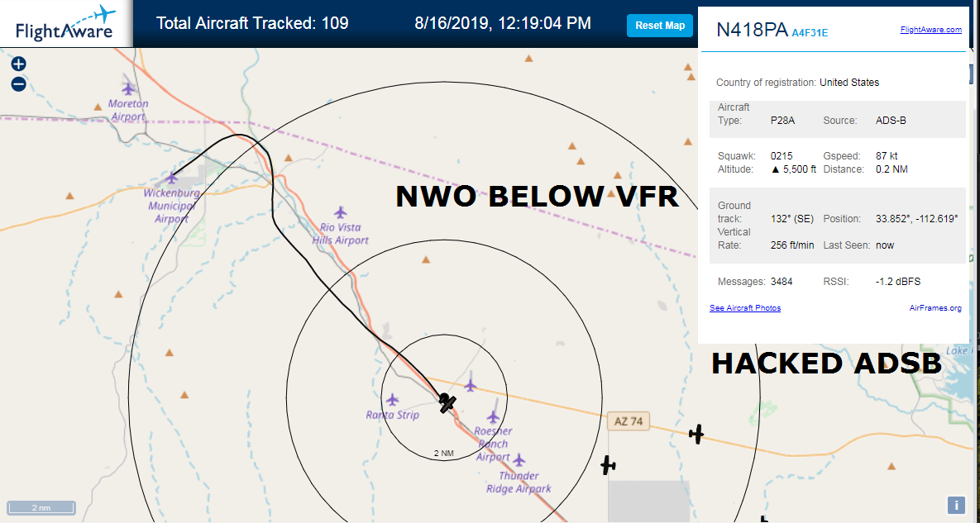Click the messages count 3484
The width and height of the screenshot is (980, 523).
[782, 282]
